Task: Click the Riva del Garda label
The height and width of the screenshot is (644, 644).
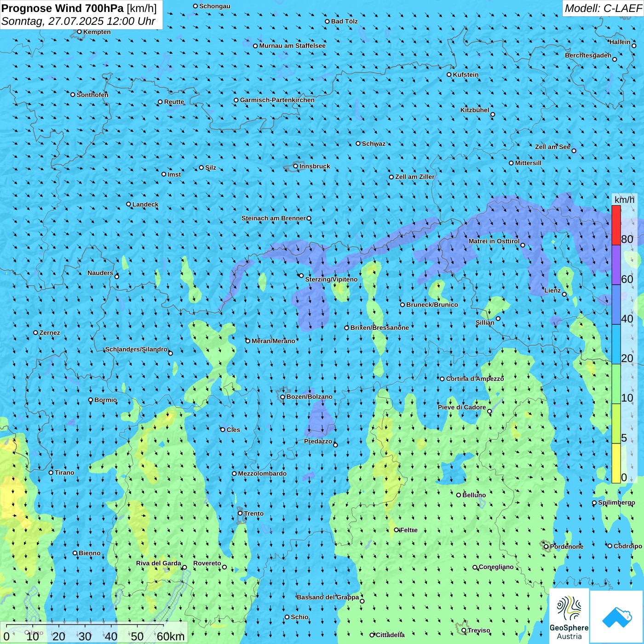Action: pos(159,563)
